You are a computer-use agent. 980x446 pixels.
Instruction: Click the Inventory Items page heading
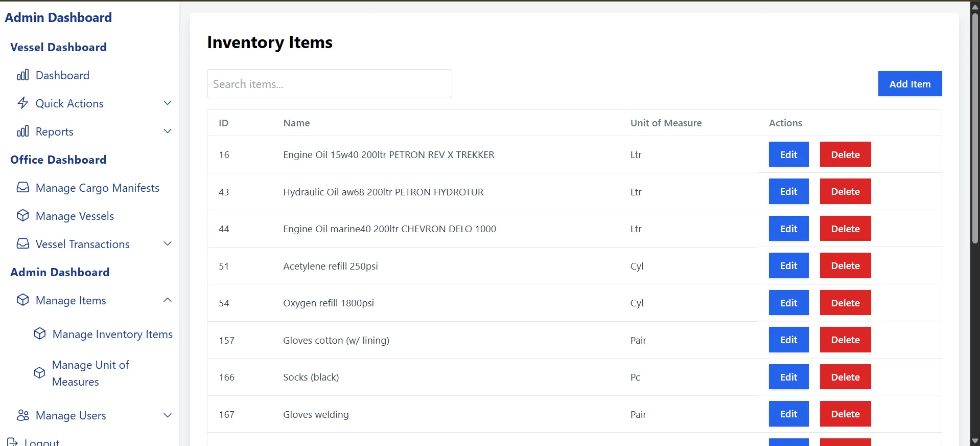click(x=270, y=42)
